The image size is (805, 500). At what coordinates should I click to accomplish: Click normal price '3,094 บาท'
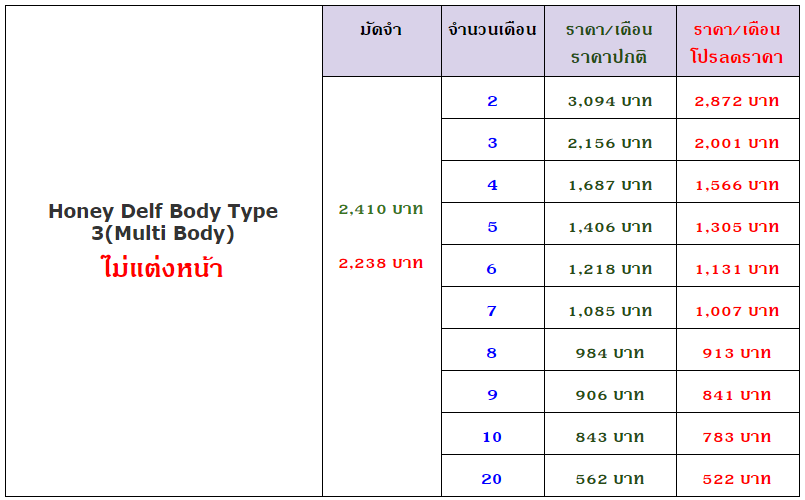[x=610, y=101]
